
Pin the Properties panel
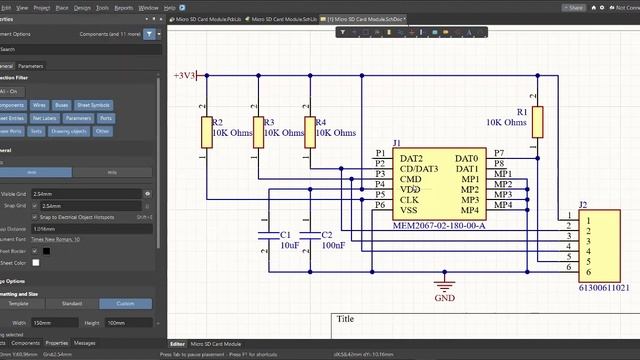[153, 19]
